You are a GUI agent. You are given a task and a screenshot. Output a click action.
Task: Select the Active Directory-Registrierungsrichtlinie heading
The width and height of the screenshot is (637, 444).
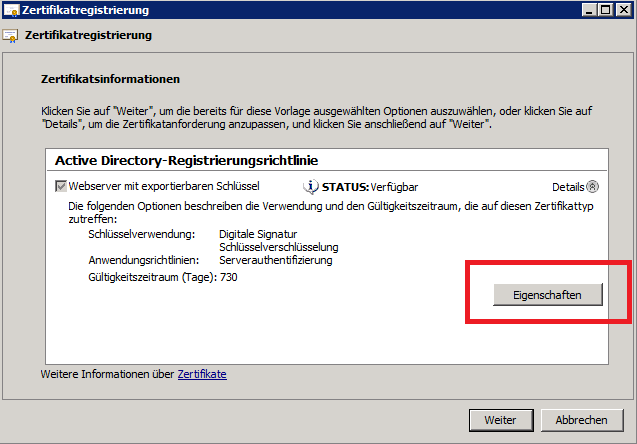[186, 160]
